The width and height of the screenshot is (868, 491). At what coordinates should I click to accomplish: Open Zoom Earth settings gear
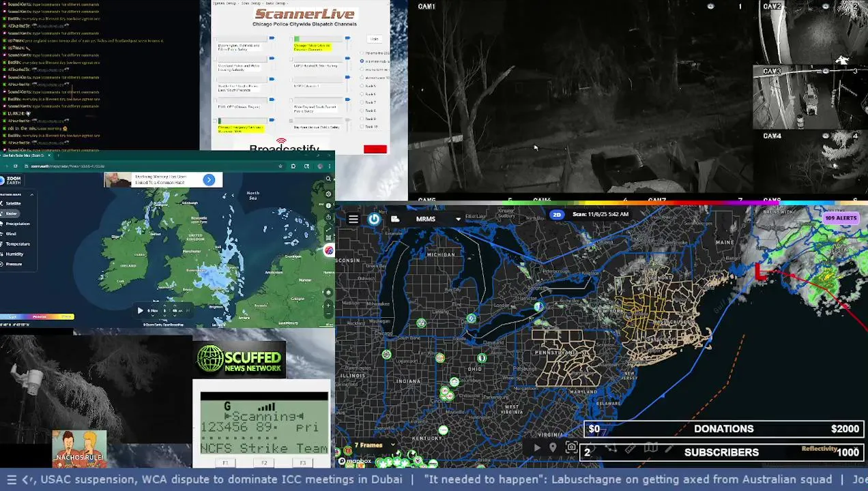(328, 194)
